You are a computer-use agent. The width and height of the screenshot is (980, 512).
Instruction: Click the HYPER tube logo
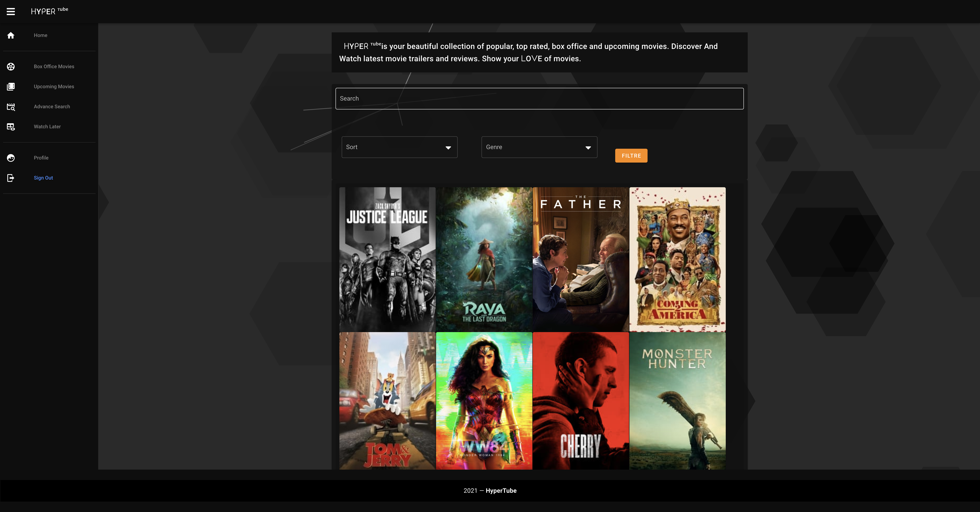point(49,11)
